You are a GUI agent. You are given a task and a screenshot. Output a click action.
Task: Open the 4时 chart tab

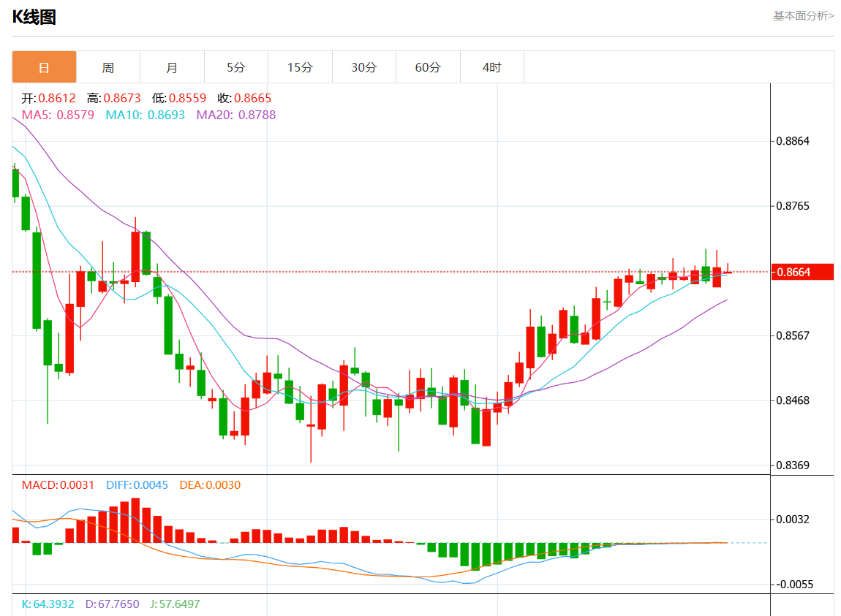(492, 67)
